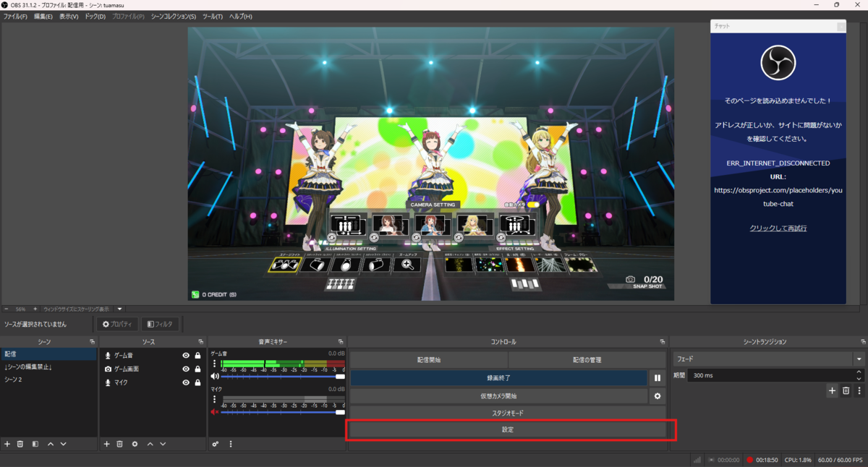
Task: Increase or decrease transition duration stepper arrows
Action: [859, 375]
